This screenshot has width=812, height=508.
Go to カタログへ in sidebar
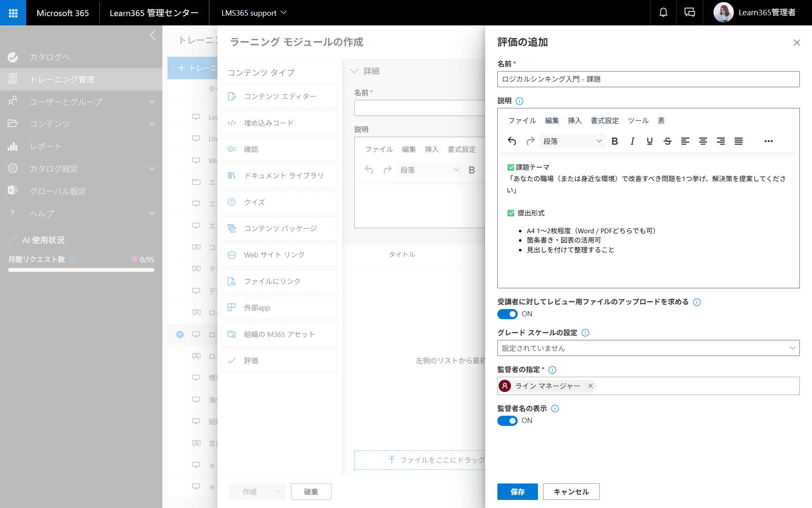(81, 57)
